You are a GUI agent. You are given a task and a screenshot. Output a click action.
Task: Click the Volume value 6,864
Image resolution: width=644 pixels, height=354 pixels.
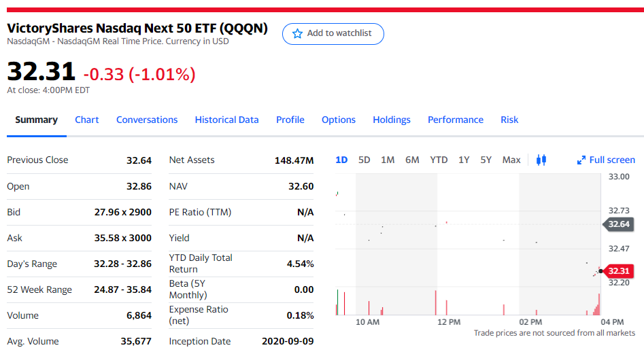[139, 315]
